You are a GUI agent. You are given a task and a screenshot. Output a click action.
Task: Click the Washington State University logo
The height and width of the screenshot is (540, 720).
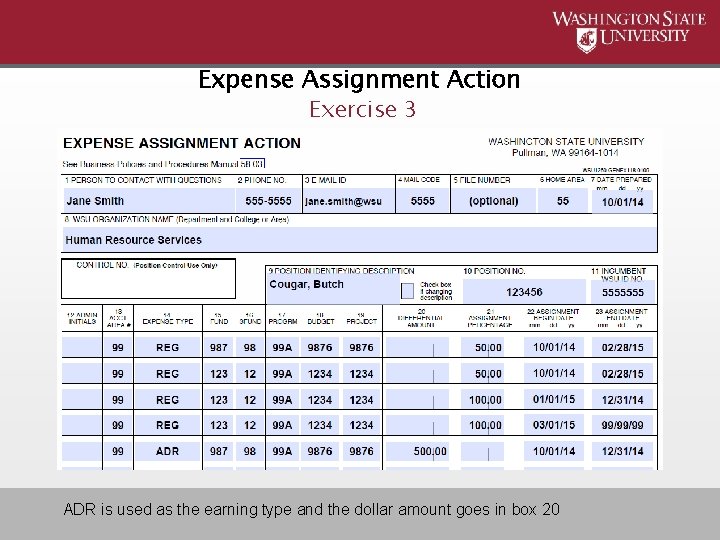pyautogui.click(x=628, y=31)
